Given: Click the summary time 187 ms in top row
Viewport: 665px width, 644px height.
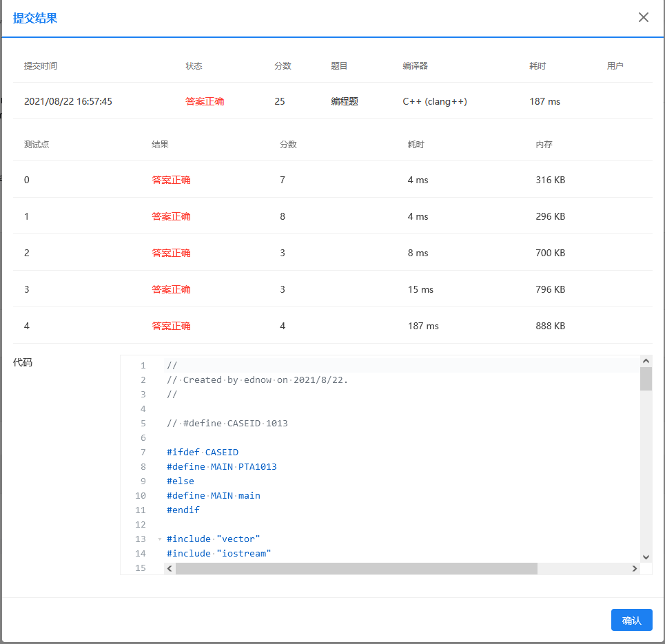Looking at the screenshot, I should [544, 101].
